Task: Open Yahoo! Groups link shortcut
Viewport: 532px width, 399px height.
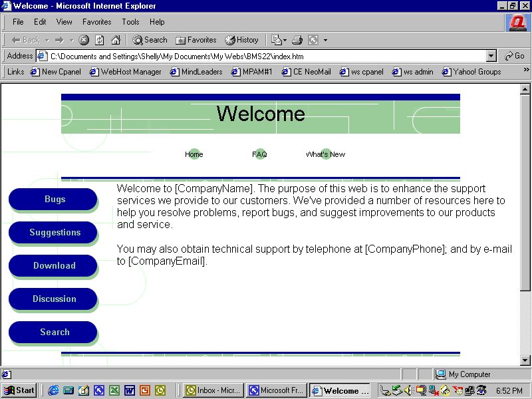Action: 471,72
